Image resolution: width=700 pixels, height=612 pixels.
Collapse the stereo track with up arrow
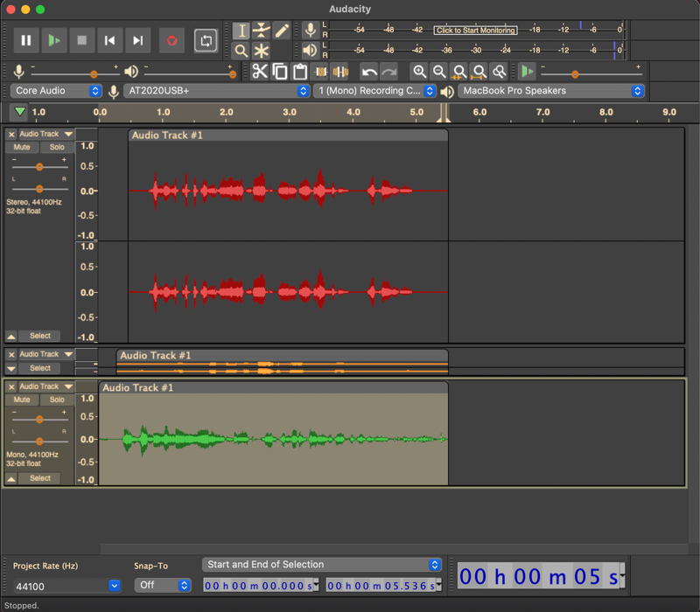[x=11, y=336]
